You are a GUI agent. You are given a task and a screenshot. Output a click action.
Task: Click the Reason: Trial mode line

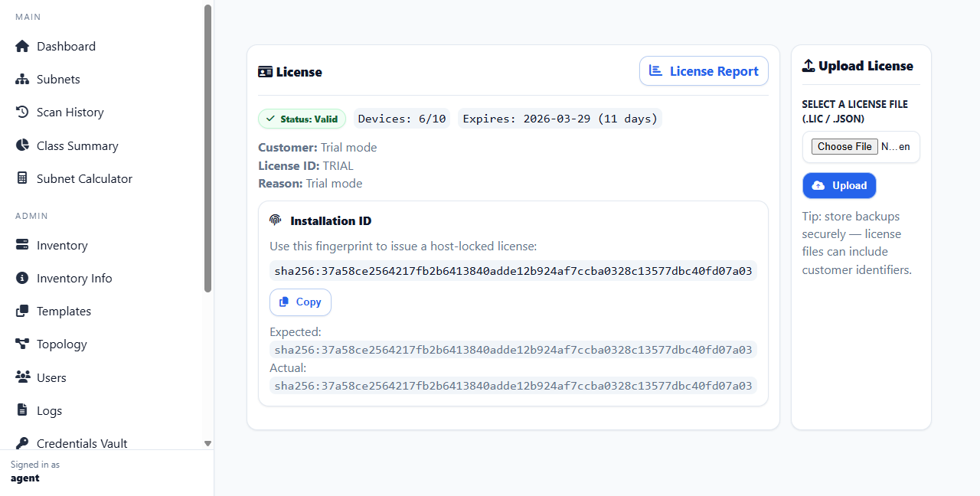[x=310, y=183]
